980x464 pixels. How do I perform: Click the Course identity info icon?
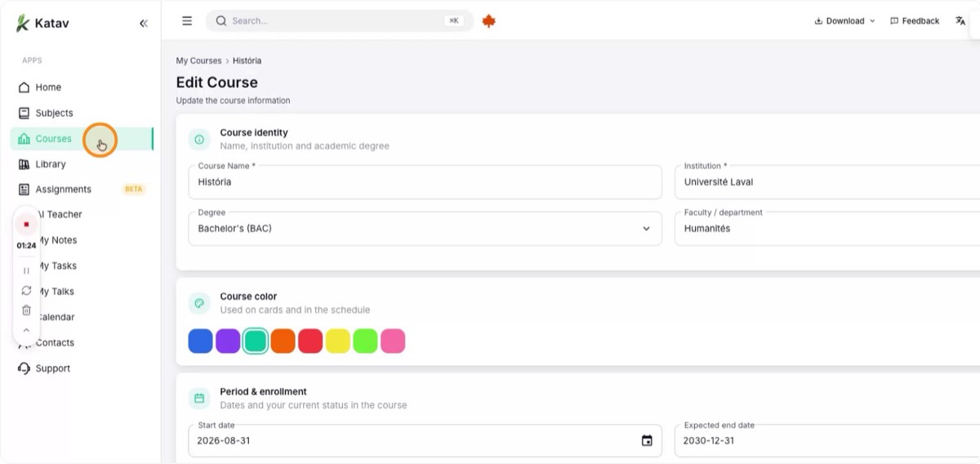pyautogui.click(x=199, y=140)
